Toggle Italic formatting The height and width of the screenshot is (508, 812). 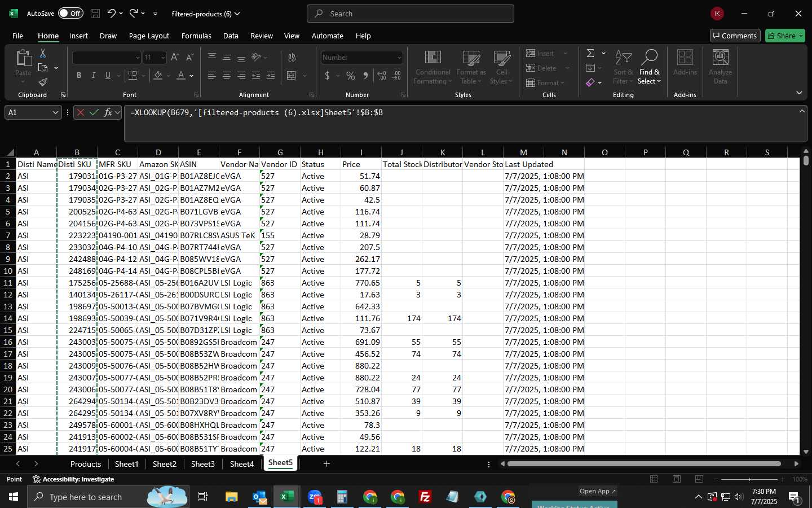point(94,75)
